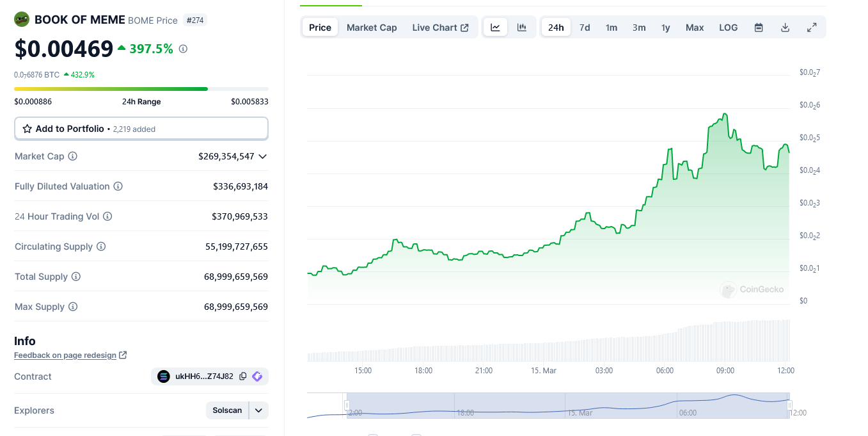Select the 24h time range

[x=556, y=28]
